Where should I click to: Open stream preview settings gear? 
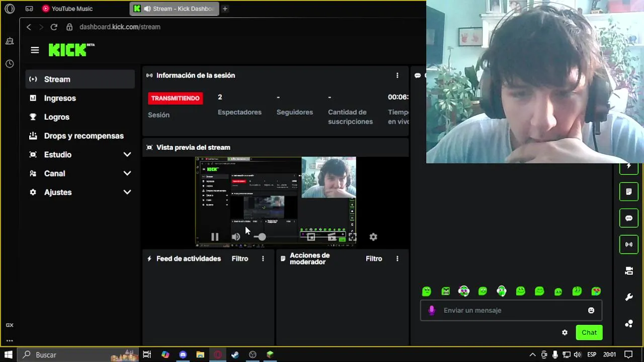[x=373, y=237]
